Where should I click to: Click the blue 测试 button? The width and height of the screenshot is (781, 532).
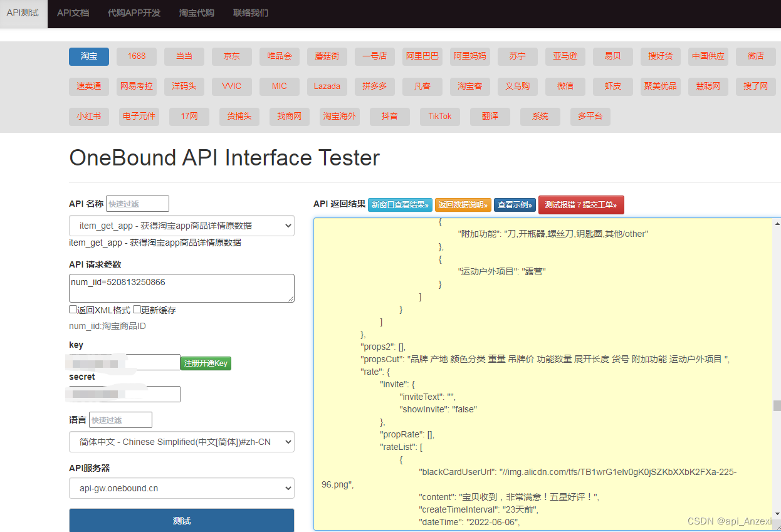pos(182,521)
